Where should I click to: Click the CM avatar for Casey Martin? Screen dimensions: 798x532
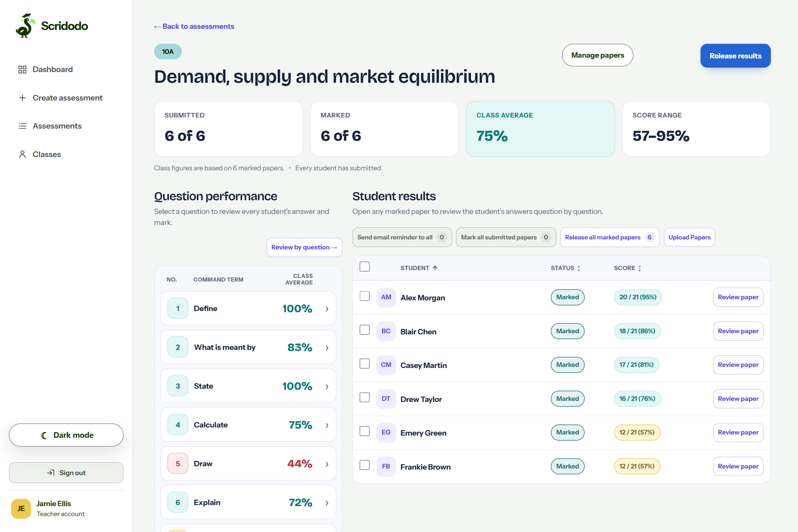(x=386, y=365)
